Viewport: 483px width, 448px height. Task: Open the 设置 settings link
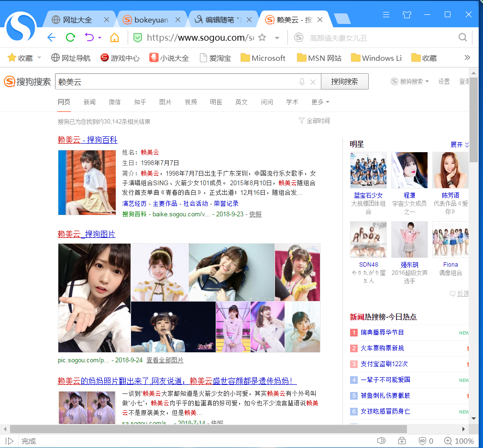[x=444, y=81]
